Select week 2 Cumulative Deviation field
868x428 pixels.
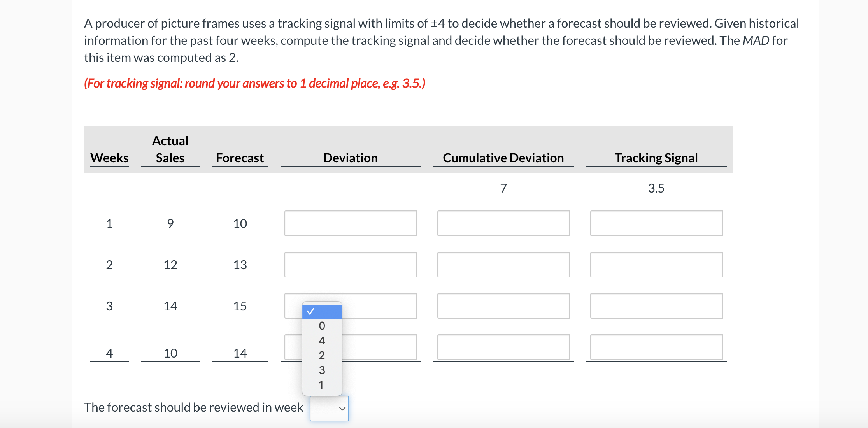[503, 265]
